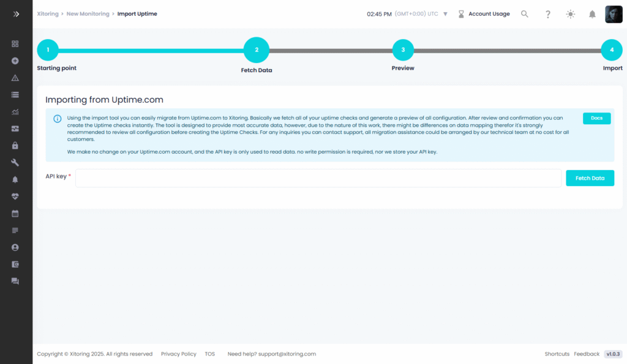627x364 pixels.
Task: Open the calendar icon in sidebar
Action: coord(15,214)
